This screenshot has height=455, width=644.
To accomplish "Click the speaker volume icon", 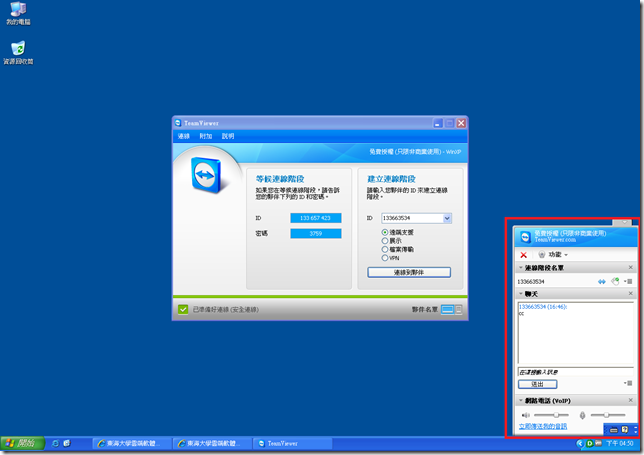I will pyautogui.click(x=526, y=415).
